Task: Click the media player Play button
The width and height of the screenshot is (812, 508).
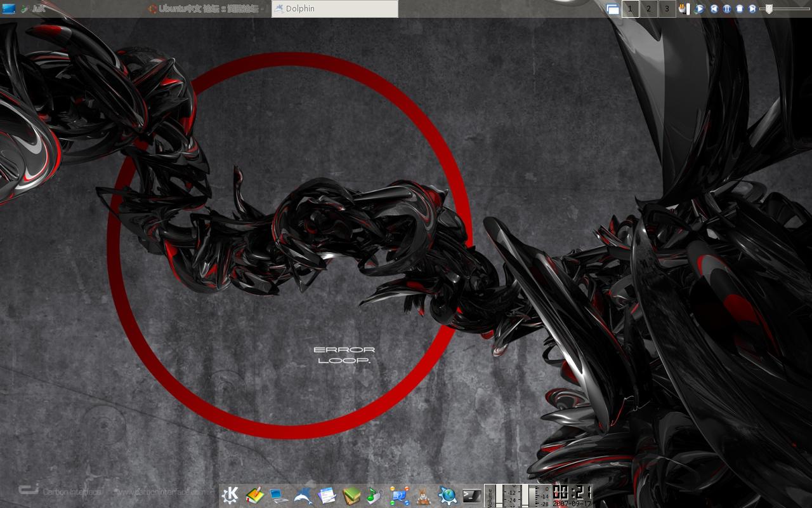Action: [x=700, y=9]
